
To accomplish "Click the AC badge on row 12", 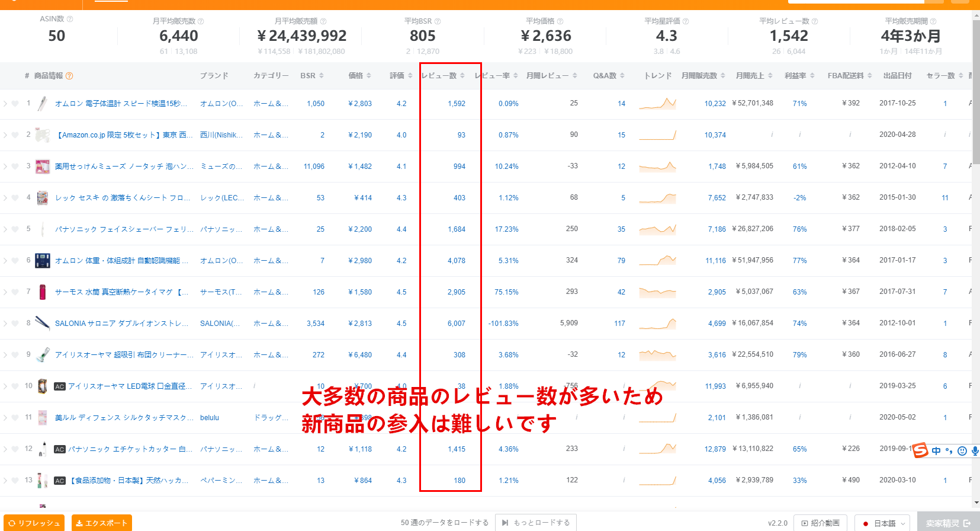I will pos(60,449).
